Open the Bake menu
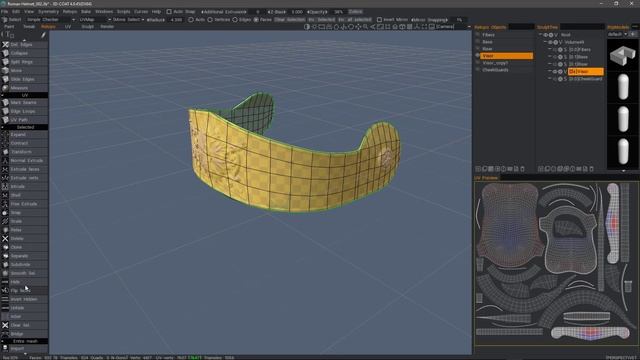640x360 pixels. pos(86,12)
